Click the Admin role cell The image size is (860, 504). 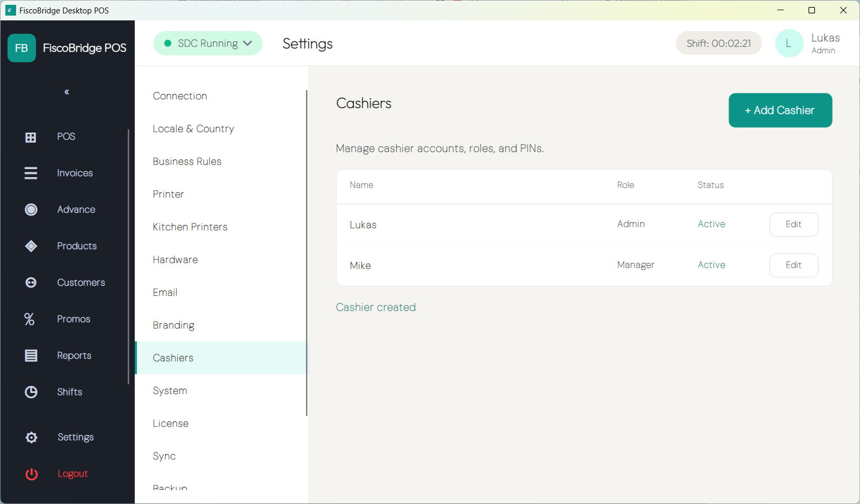(631, 224)
